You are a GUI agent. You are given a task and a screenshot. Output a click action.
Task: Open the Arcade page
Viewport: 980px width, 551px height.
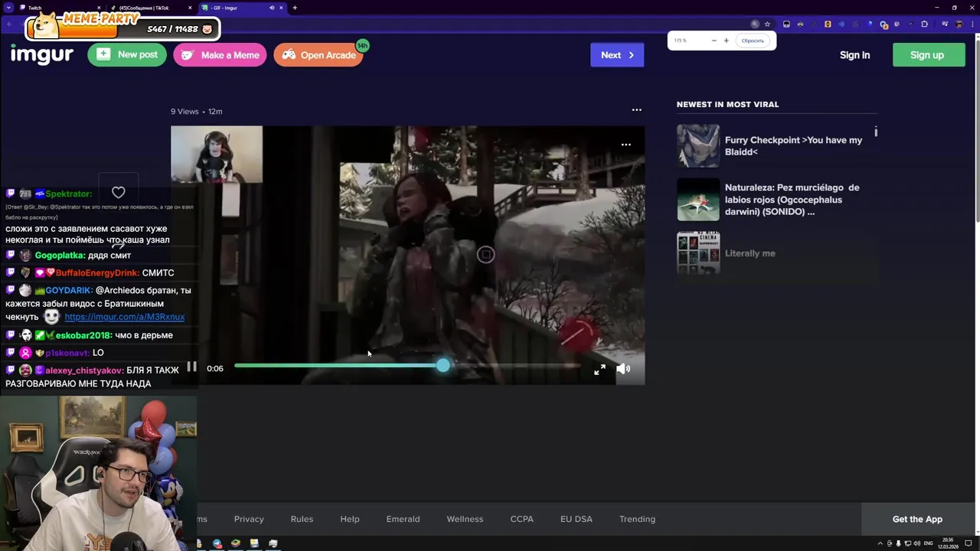click(x=318, y=55)
